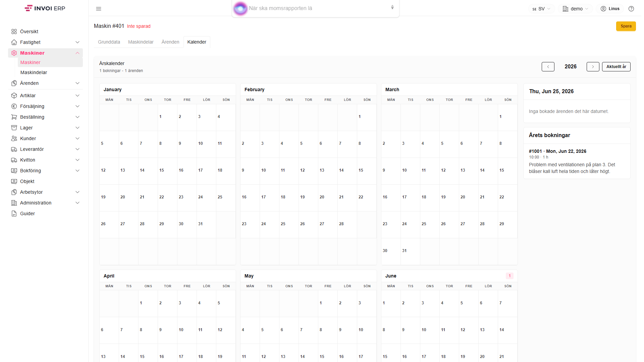Click the INVOI ERP logo
Screen dimensions: 644x362
pos(45,8)
